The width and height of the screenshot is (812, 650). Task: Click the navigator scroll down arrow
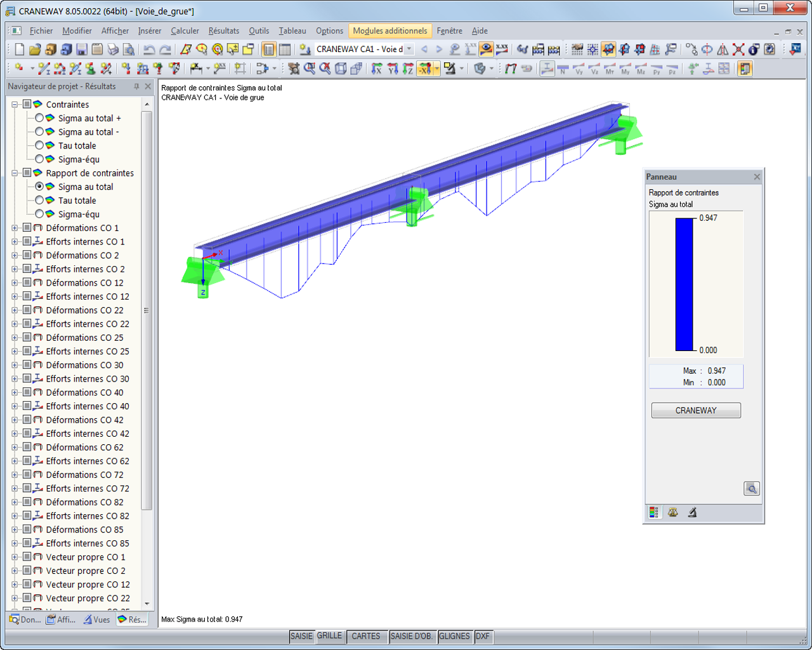pyautogui.click(x=147, y=604)
